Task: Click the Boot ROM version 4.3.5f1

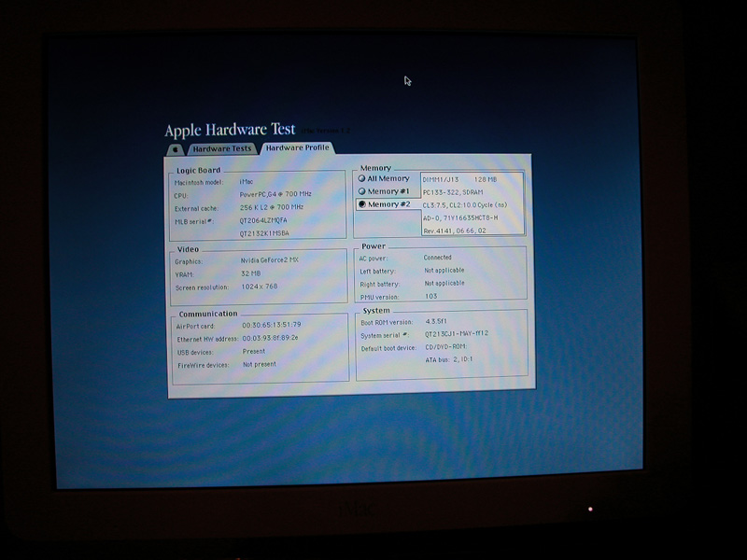Action: pyautogui.click(x=444, y=322)
